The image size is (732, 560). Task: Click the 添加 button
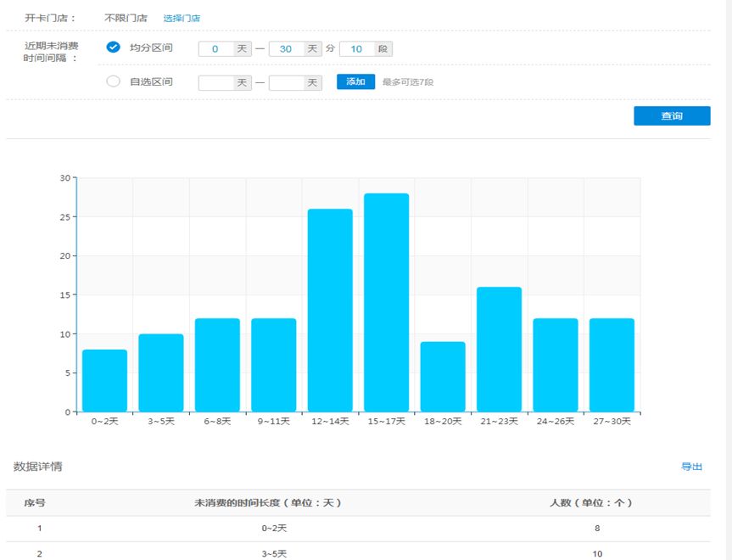pyautogui.click(x=355, y=81)
